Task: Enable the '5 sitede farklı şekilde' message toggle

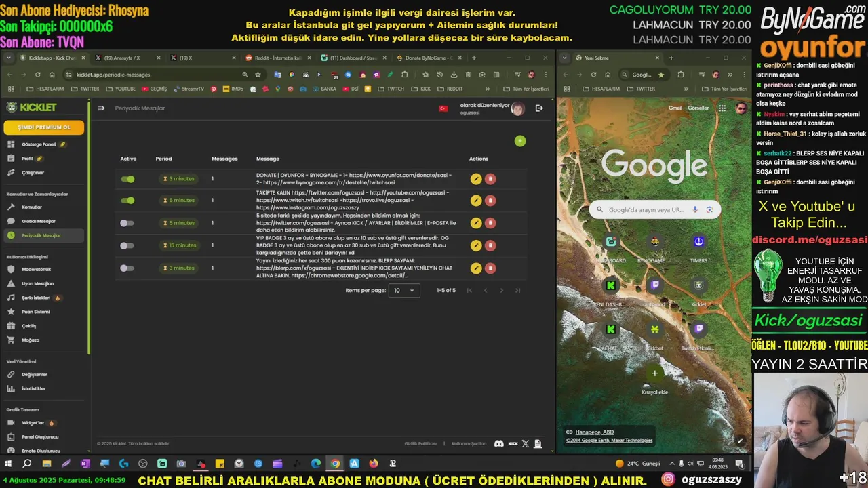Action: [127, 223]
